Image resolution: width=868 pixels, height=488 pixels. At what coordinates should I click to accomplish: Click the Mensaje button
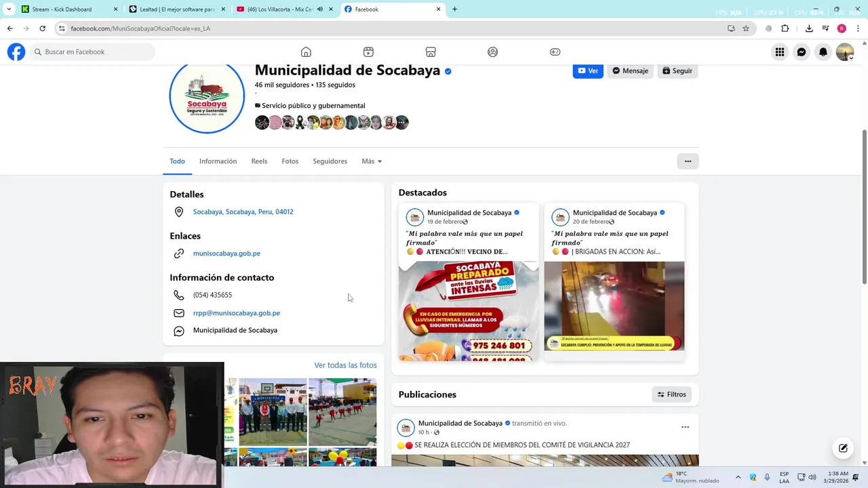coord(631,70)
